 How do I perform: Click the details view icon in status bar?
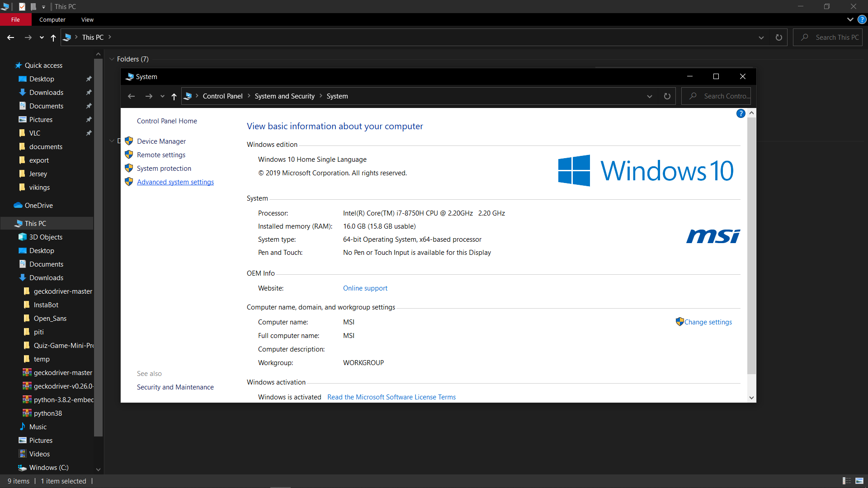(x=846, y=481)
